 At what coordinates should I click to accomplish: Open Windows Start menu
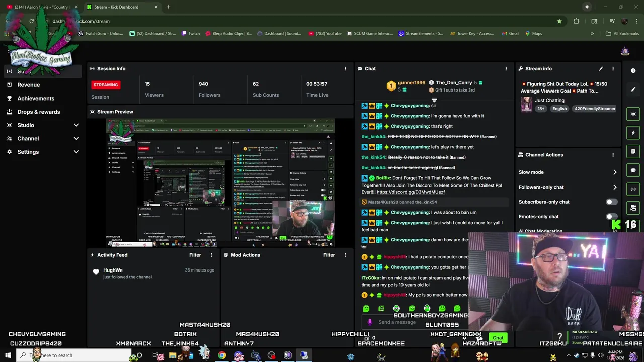click(8, 355)
